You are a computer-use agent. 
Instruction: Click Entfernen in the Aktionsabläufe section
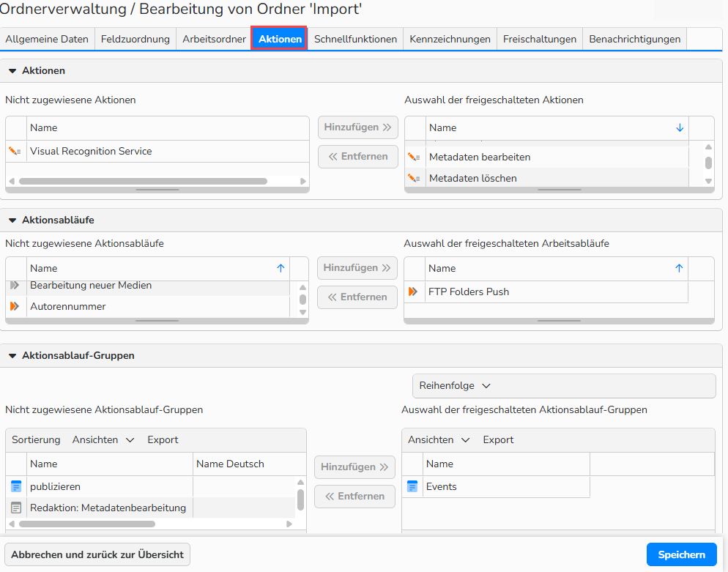(x=357, y=297)
